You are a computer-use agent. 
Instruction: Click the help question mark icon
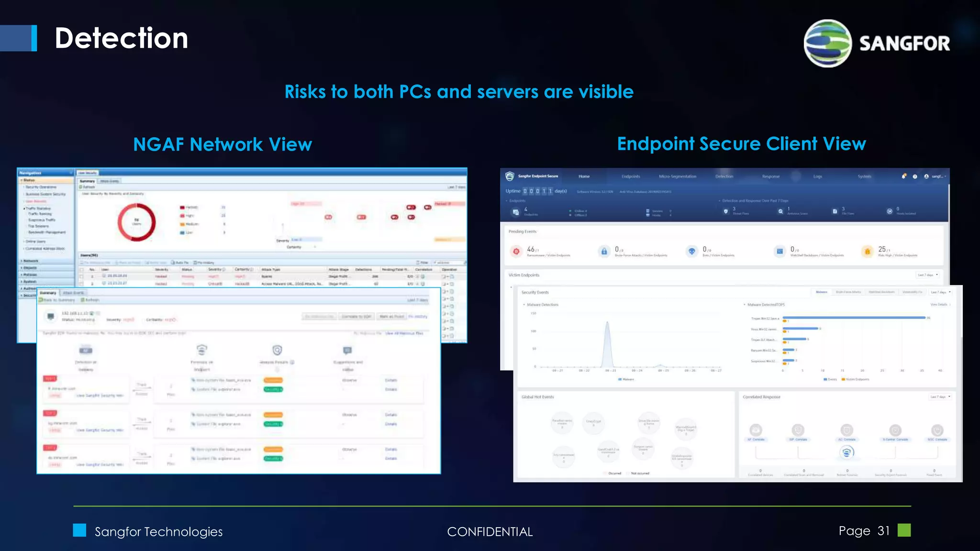915,176
